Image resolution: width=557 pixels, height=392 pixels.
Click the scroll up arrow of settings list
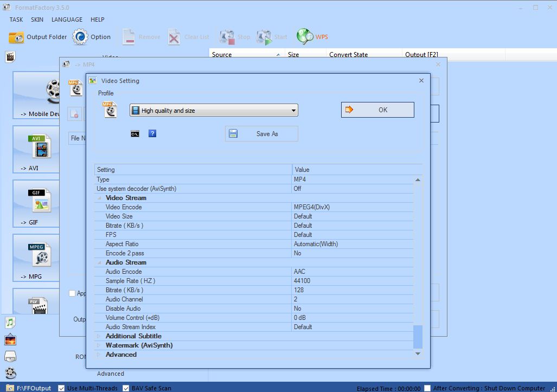point(418,180)
